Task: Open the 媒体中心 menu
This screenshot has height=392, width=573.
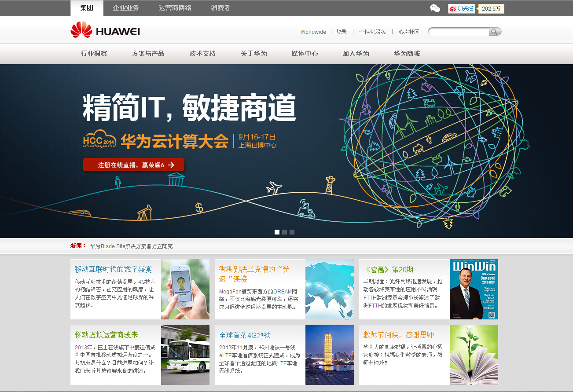Action: pos(305,54)
